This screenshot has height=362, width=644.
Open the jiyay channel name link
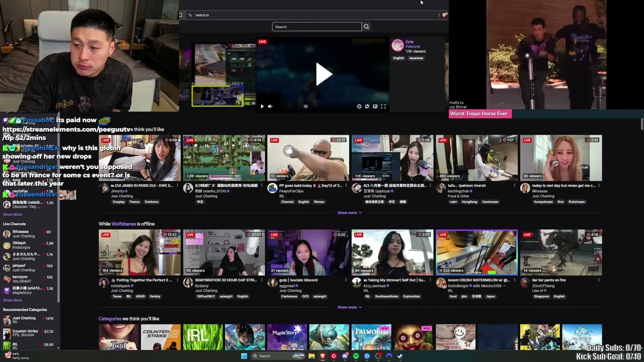pyautogui.click(x=410, y=42)
